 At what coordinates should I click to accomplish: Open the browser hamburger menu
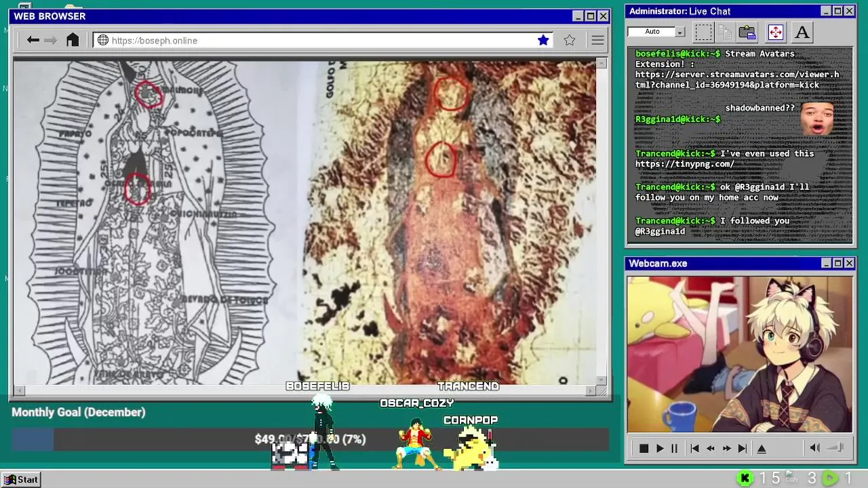(597, 40)
